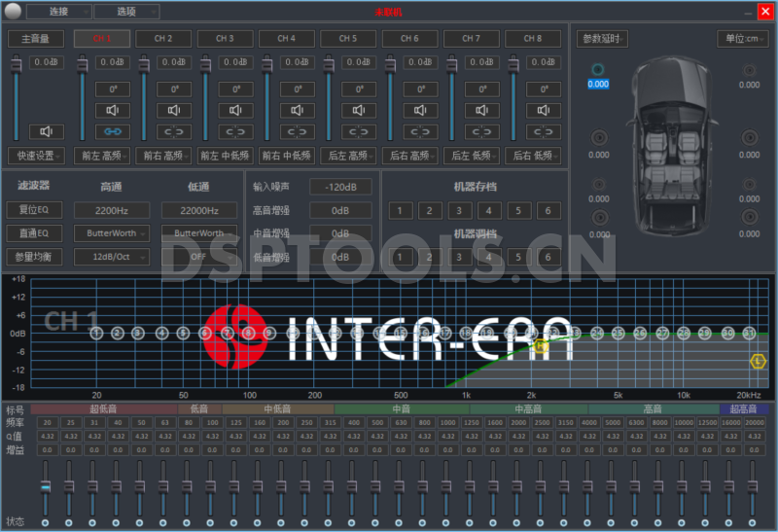The width and height of the screenshot is (778, 532).
Task: Toggle the CH 4 phase 0° button
Action: (x=298, y=89)
